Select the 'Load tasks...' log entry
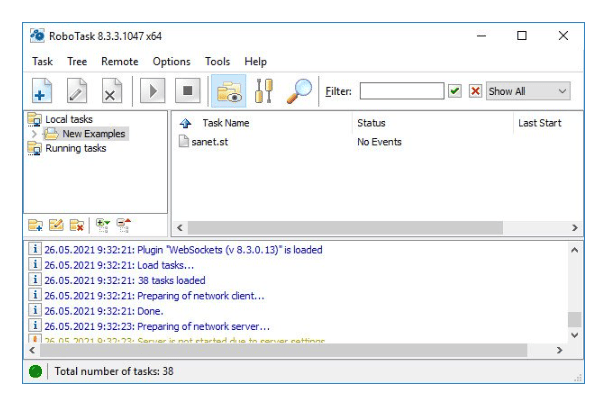The image size is (611, 402). (x=119, y=265)
